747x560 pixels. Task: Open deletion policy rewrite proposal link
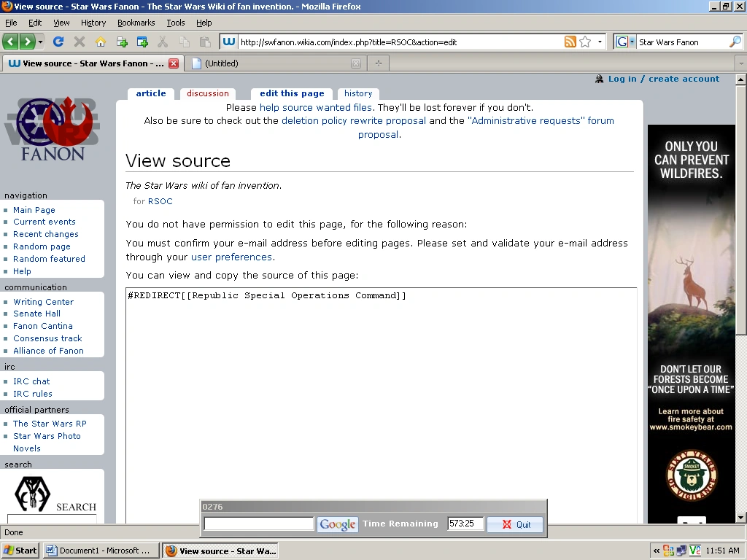tap(354, 121)
